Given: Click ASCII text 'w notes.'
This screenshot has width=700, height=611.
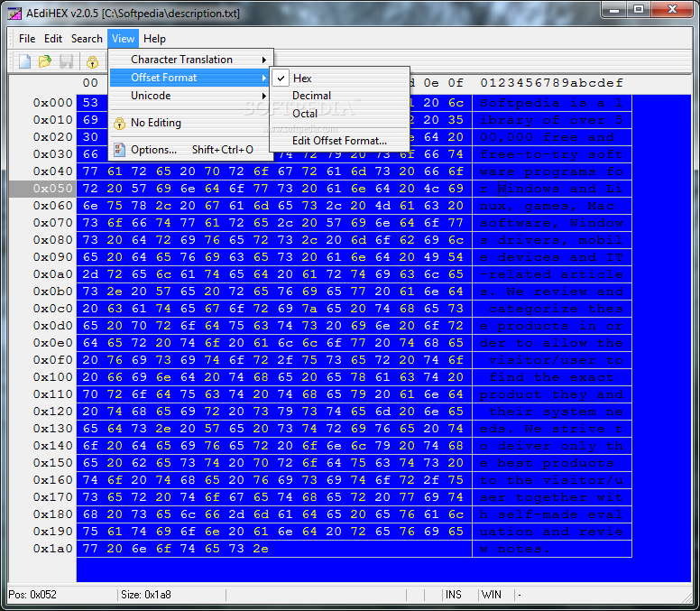Looking at the screenshot, I should [x=515, y=549].
